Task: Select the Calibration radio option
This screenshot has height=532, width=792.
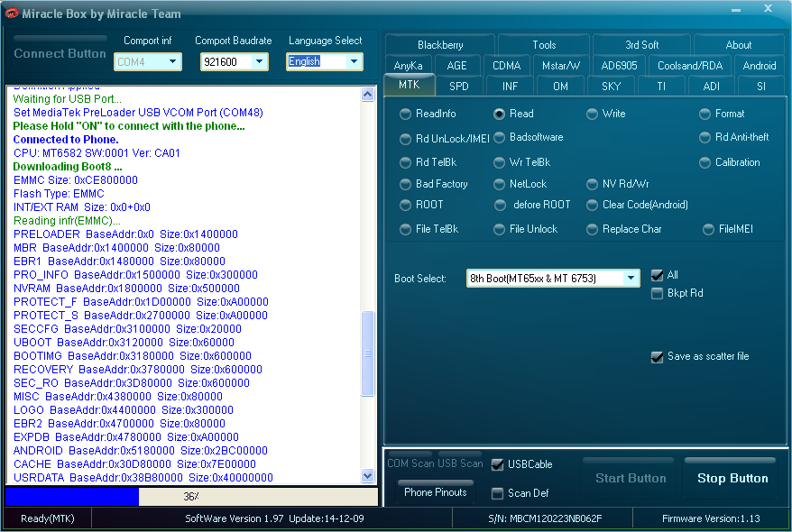Action: pyautogui.click(x=705, y=162)
